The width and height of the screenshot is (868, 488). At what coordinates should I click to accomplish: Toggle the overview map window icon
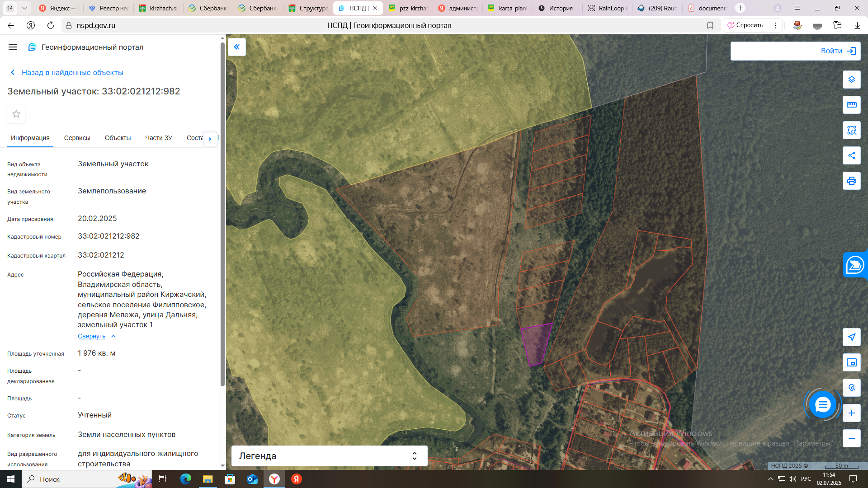[851, 362]
